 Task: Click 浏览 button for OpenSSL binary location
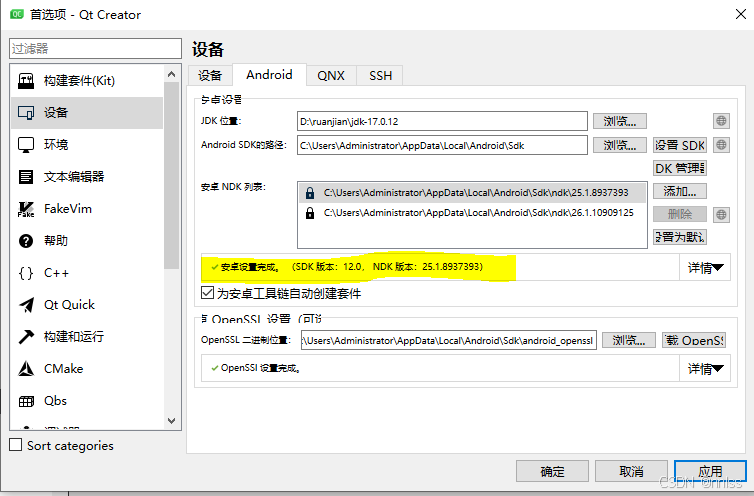point(628,340)
